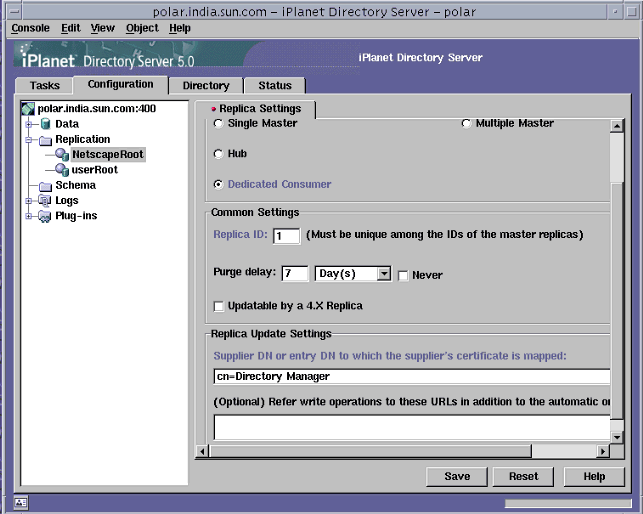The width and height of the screenshot is (643, 514).
Task: Click the Save button
Action: 457,476
